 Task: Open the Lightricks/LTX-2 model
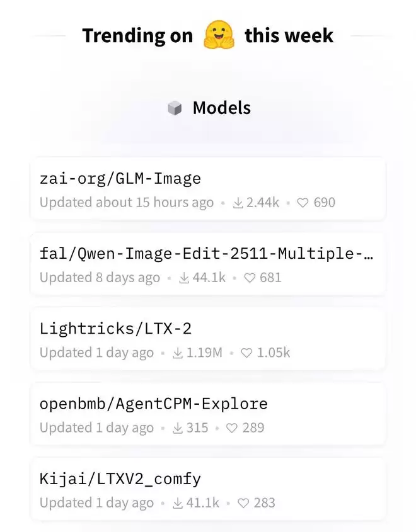point(115,329)
